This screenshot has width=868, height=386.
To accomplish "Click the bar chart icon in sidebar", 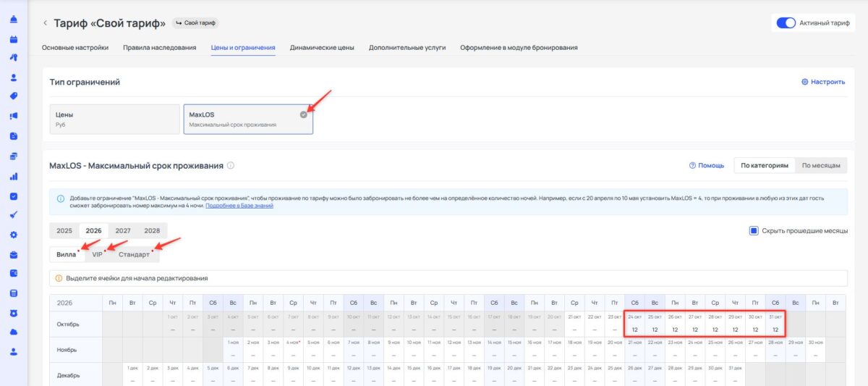I will coord(14,176).
